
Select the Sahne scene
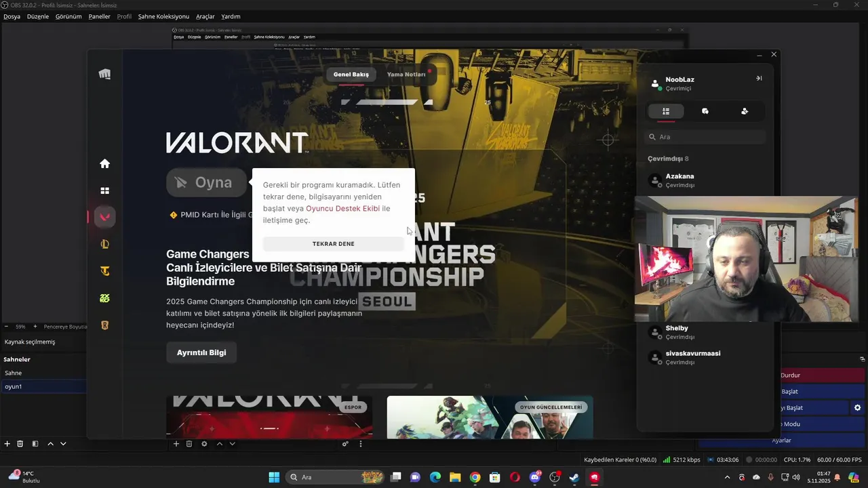tap(43, 373)
